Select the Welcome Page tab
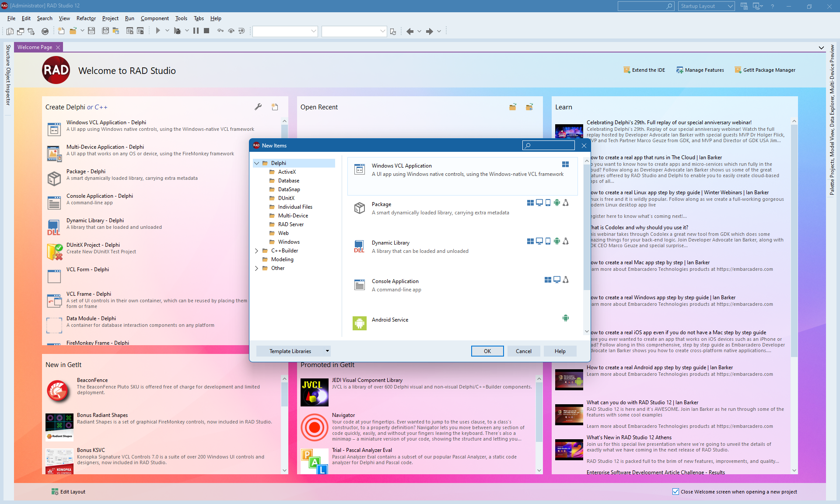The width and height of the screenshot is (840, 504). pos(35,47)
